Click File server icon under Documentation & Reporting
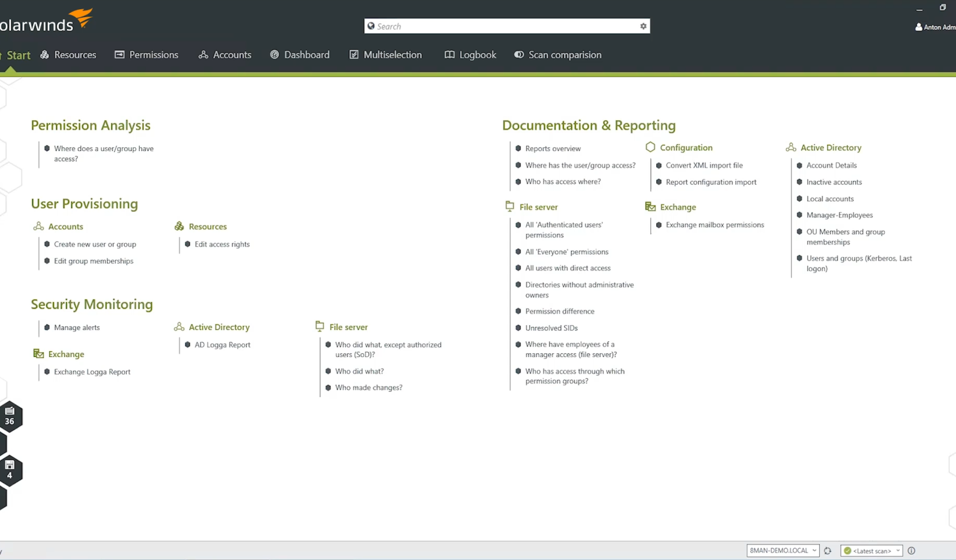Screen dimensions: 956x560 (x=510, y=206)
